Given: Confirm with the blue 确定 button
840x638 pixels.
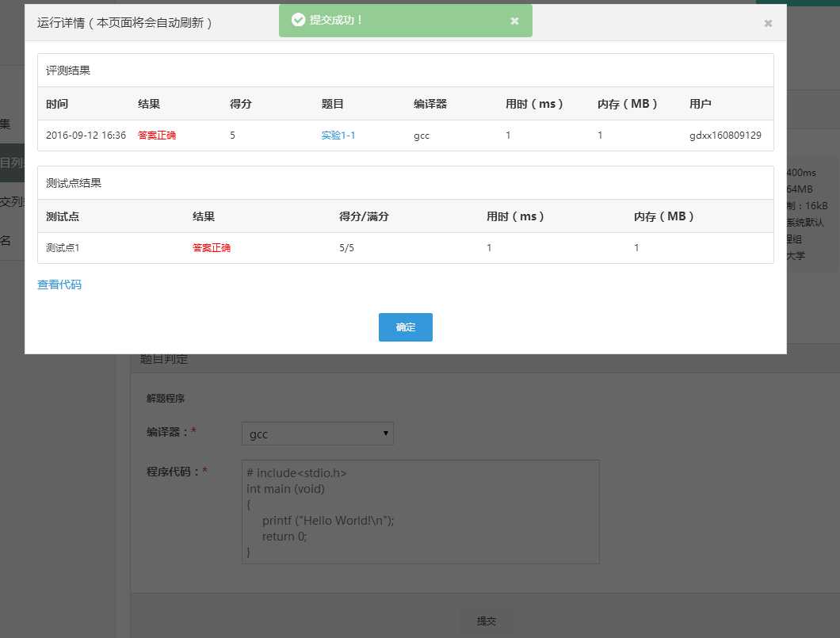Looking at the screenshot, I should (406, 327).
